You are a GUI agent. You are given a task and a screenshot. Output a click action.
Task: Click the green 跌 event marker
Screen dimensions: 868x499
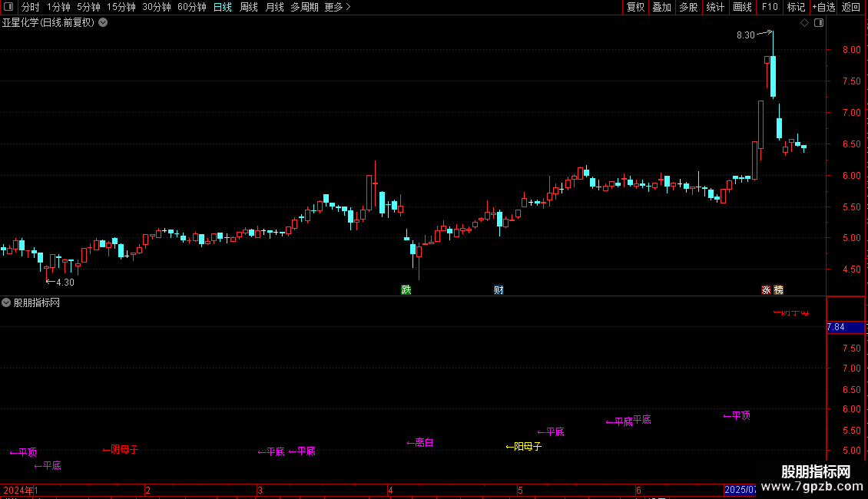pos(406,290)
